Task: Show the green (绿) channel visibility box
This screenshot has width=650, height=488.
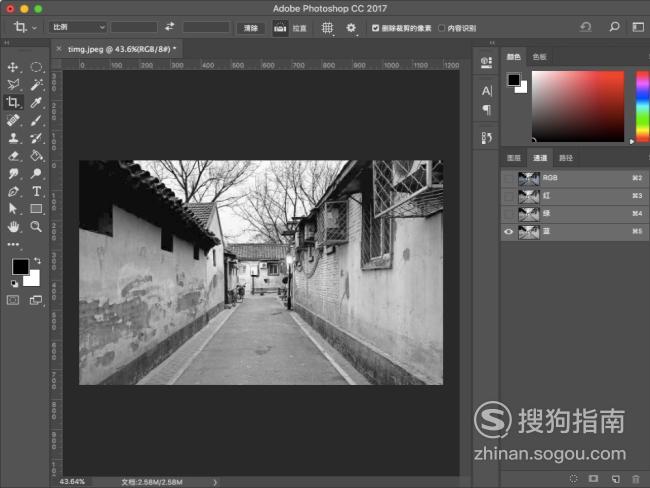Action: (509, 214)
